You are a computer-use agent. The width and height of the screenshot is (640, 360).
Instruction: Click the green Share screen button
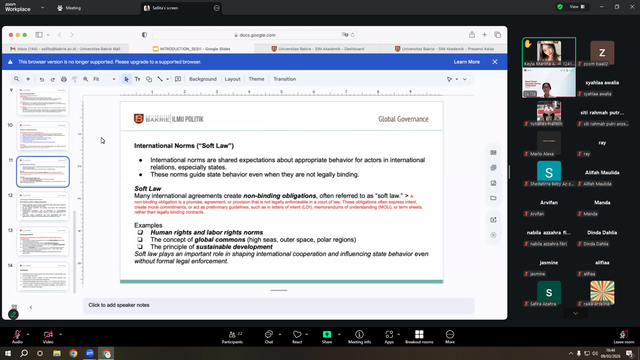pos(327,337)
